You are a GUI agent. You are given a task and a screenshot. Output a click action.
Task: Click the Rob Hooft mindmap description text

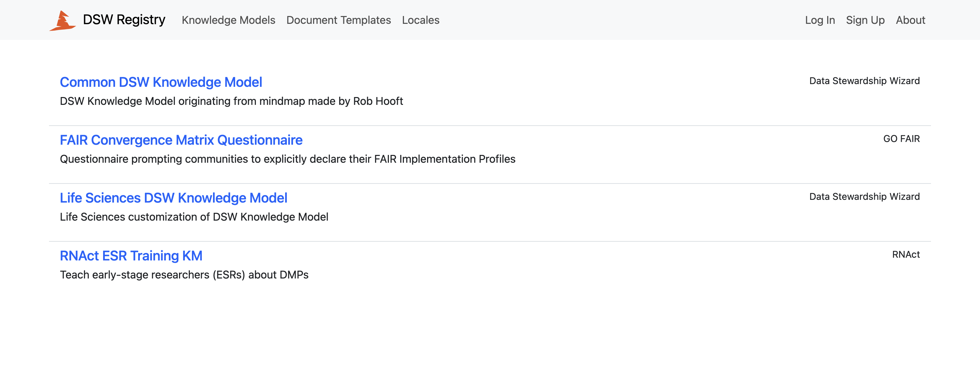231,101
